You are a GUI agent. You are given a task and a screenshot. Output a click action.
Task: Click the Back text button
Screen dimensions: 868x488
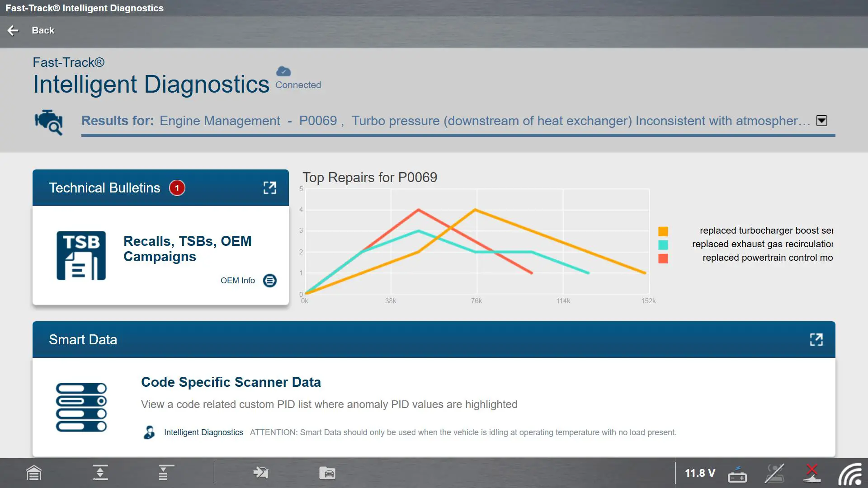(x=43, y=30)
